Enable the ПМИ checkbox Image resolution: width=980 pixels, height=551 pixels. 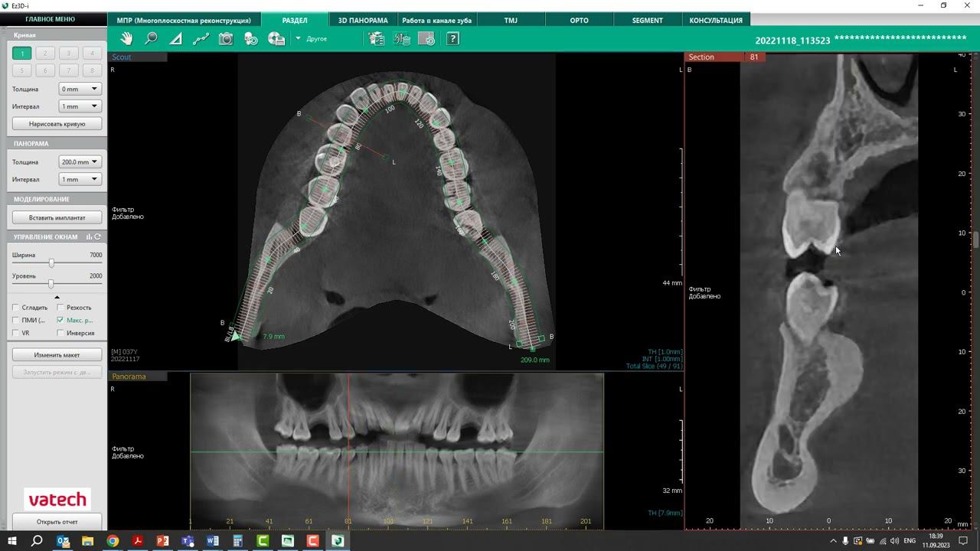point(16,321)
